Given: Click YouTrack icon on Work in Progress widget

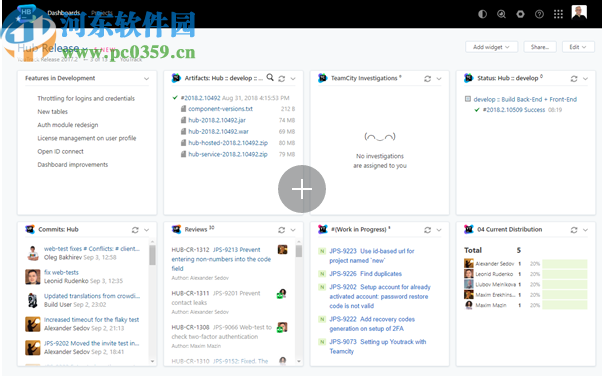Looking at the screenshot, I should (x=323, y=229).
